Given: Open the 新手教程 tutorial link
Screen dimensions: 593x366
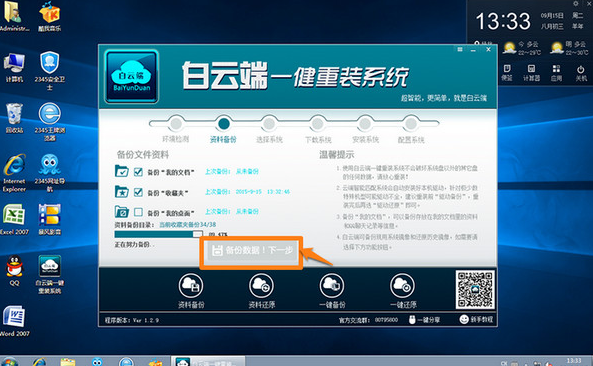Looking at the screenshot, I should [x=476, y=319].
